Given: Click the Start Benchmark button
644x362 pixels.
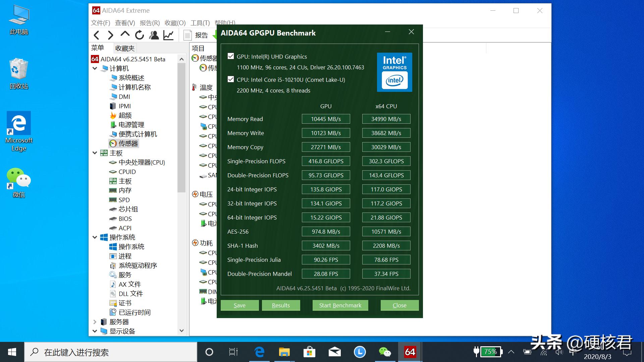Looking at the screenshot, I should click(340, 305).
